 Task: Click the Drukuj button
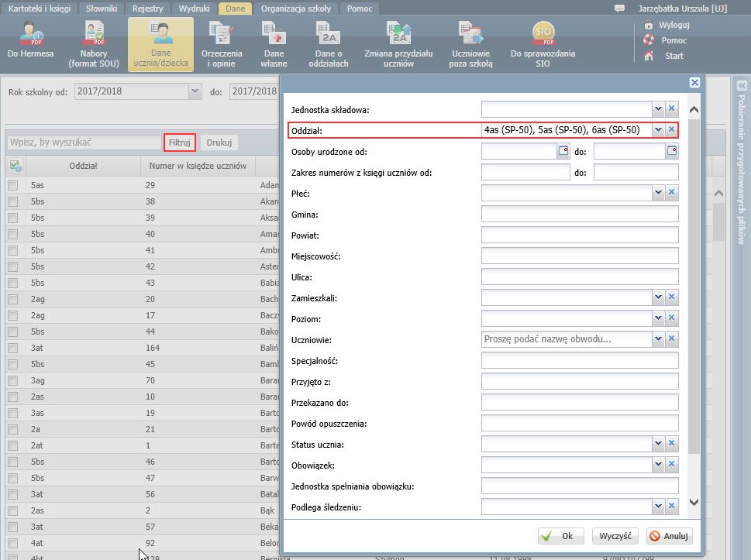pyautogui.click(x=219, y=143)
